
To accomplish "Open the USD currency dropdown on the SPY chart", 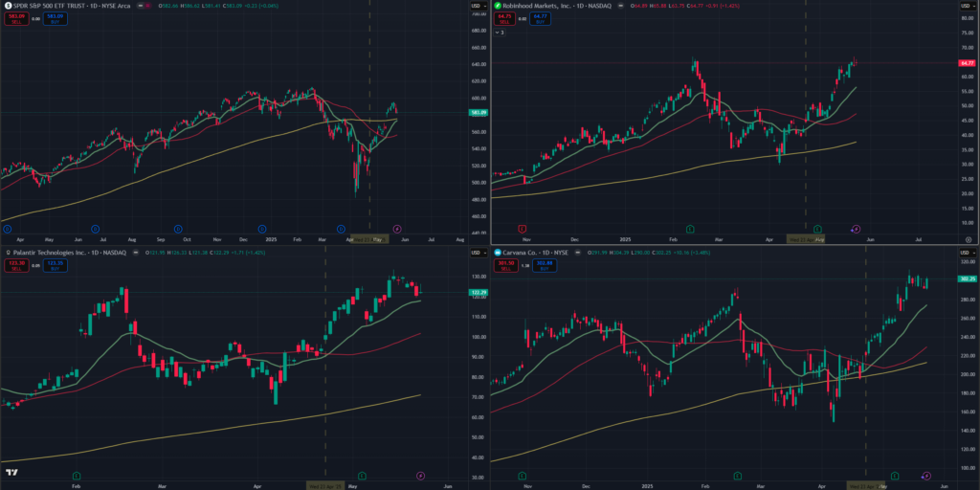I will (476, 8).
